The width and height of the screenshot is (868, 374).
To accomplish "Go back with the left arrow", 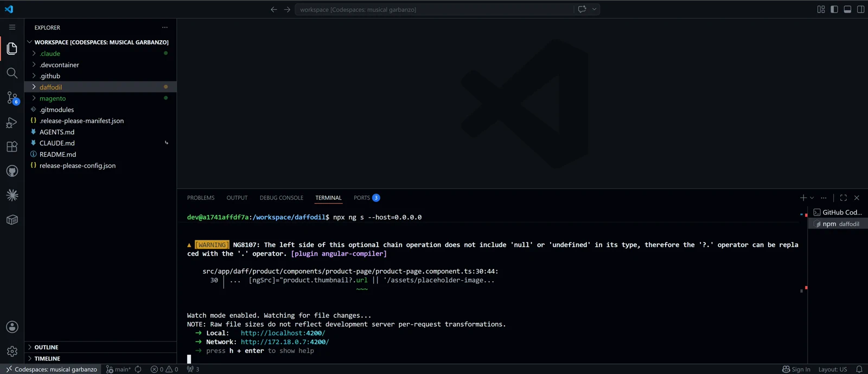I will 273,9.
